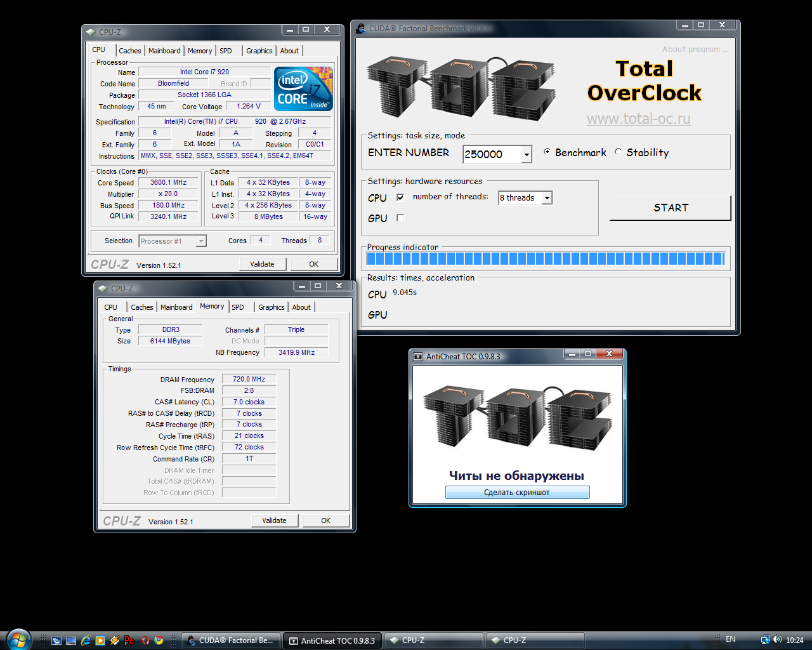The image size is (812, 650).
Task: Open Caches tab in CPU-Z memory window
Action: (142, 307)
